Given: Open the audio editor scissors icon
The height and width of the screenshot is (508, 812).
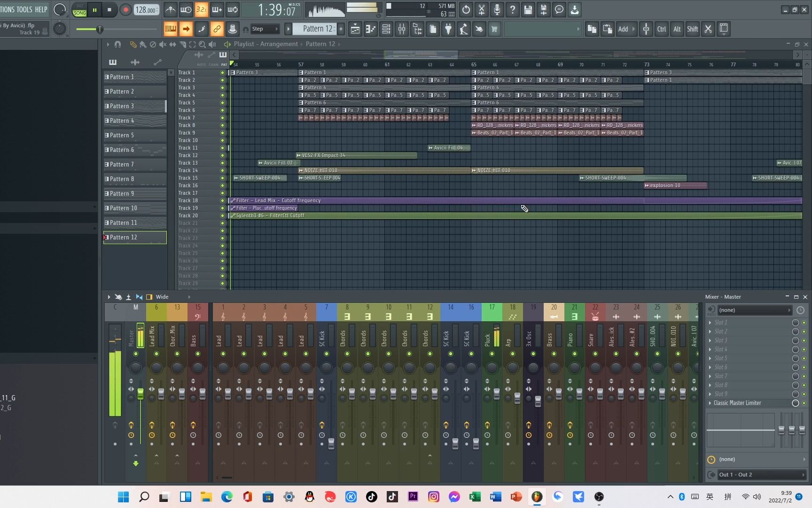Looking at the screenshot, I should (x=481, y=9).
